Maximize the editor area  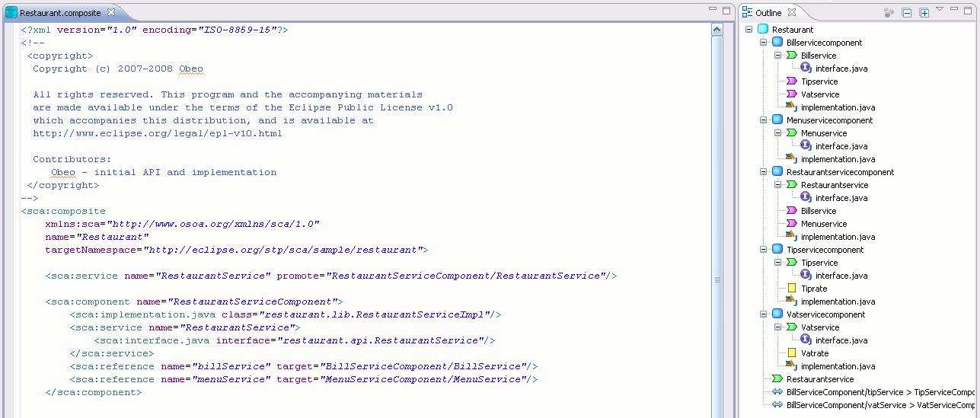point(728,9)
